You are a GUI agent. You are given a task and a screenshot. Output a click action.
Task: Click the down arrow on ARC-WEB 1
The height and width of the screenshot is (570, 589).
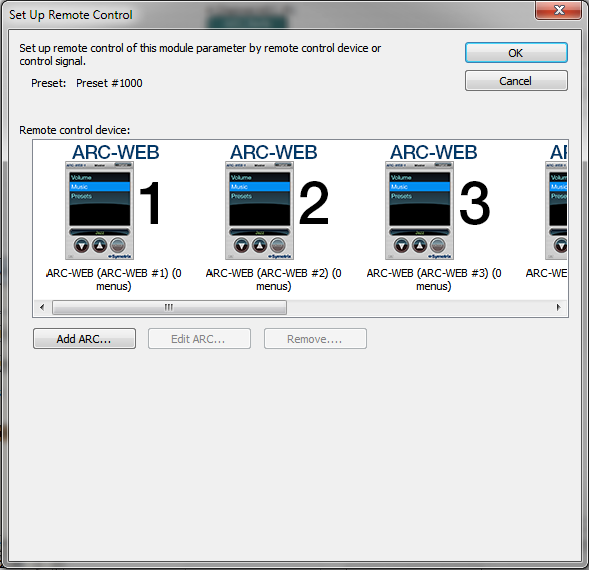coord(82,246)
